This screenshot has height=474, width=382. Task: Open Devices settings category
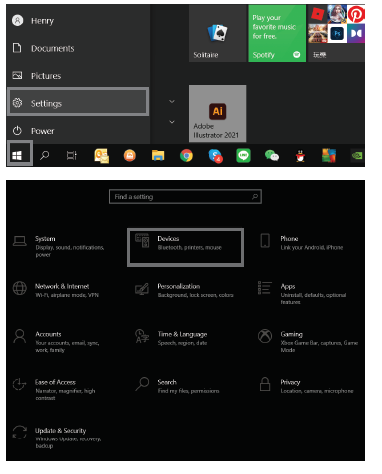(x=185, y=247)
